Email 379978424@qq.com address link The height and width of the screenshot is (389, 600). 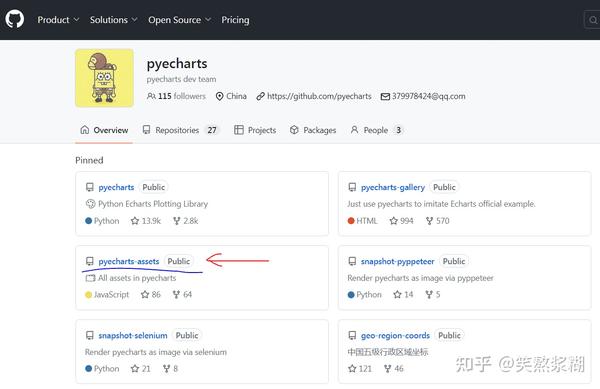[x=429, y=96]
